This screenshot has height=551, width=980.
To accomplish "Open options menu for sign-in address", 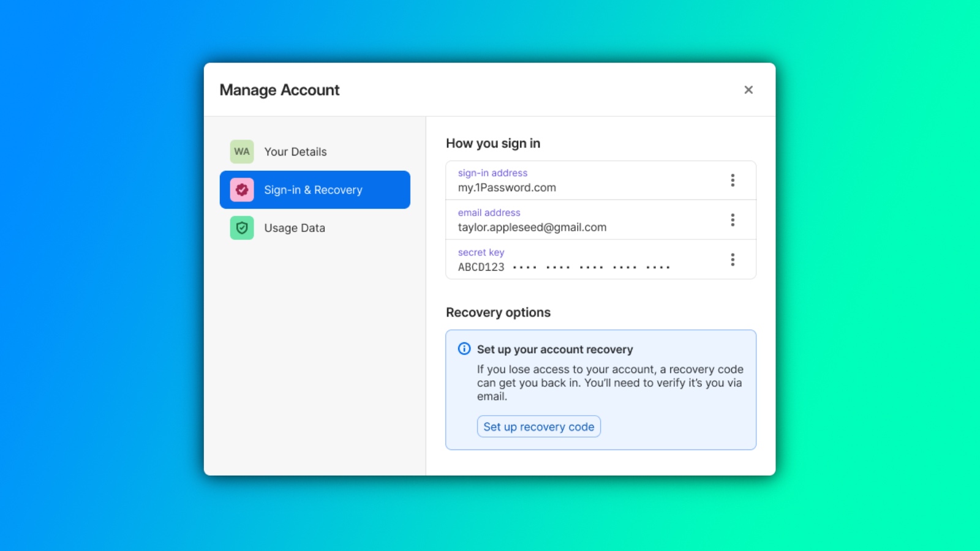I will pos(733,180).
